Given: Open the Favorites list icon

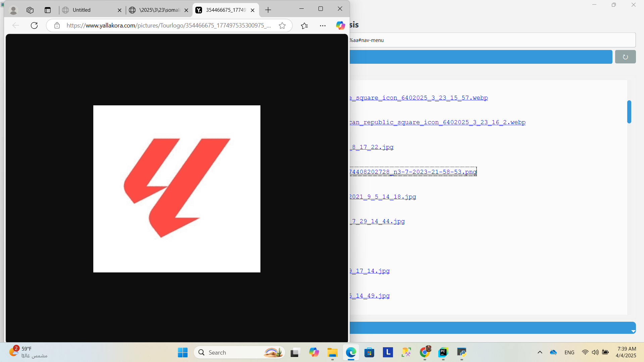Looking at the screenshot, I should (304, 25).
